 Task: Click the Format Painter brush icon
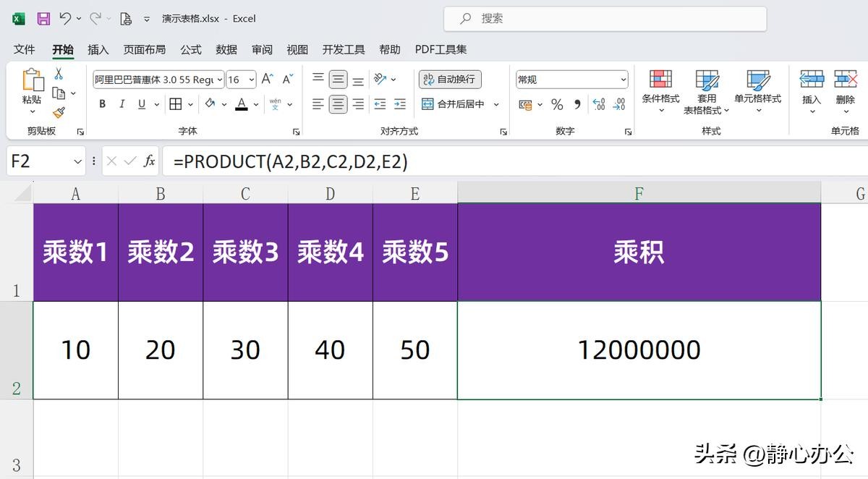click(x=59, y=112)
